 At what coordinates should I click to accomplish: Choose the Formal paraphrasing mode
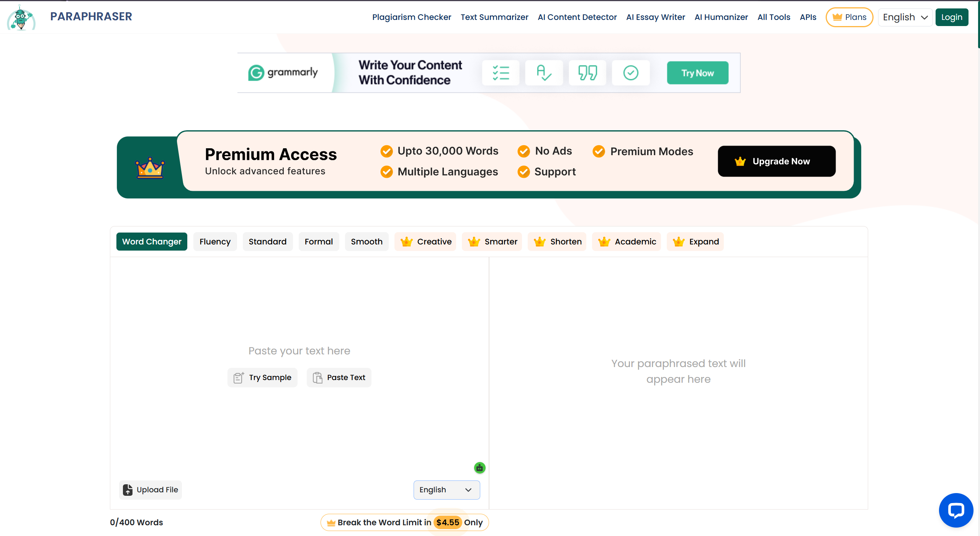coord(319,242)
